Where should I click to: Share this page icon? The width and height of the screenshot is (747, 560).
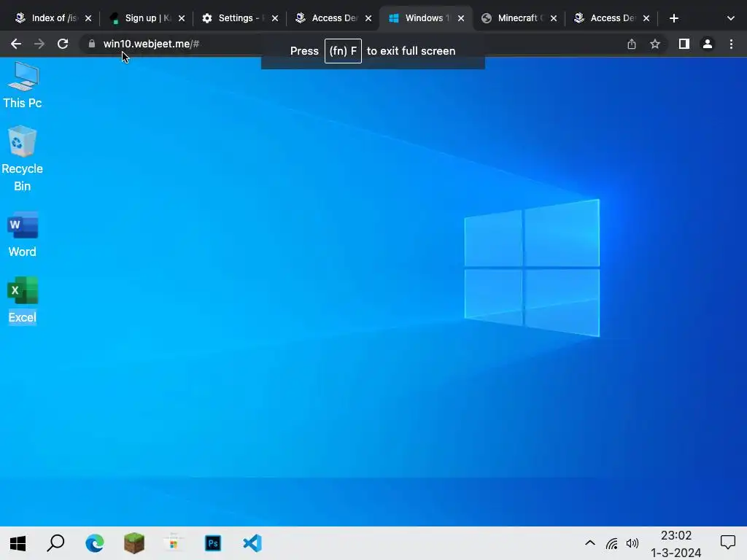tap(632, 44)
